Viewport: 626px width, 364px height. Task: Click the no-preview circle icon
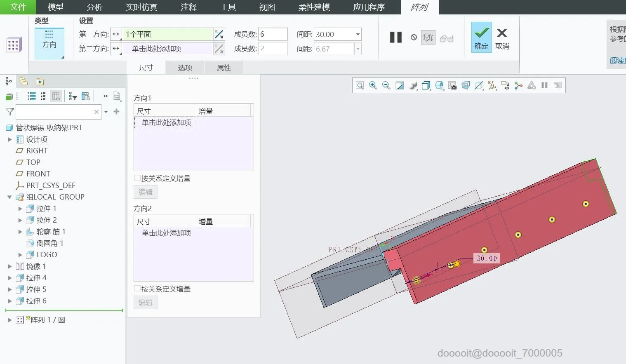414,38
